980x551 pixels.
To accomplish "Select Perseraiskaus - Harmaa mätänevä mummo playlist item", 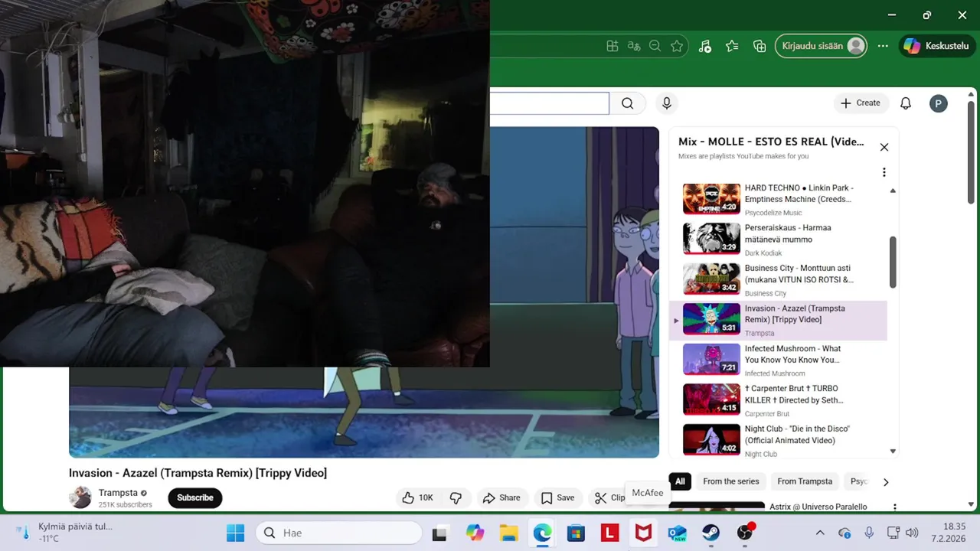I will coord(779,239).
